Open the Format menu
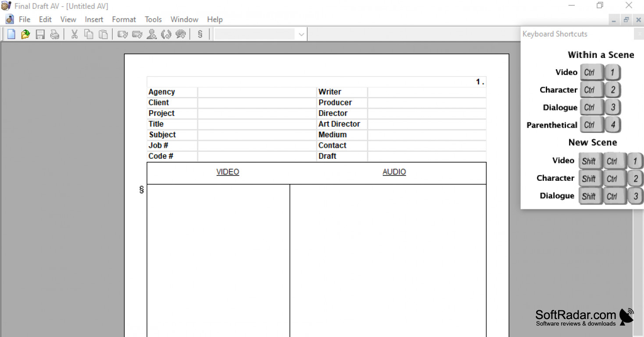 (x=124, y=19)
